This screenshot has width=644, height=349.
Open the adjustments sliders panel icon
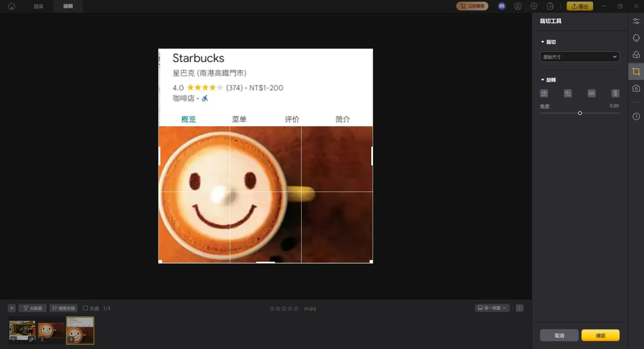pos(636,21)
